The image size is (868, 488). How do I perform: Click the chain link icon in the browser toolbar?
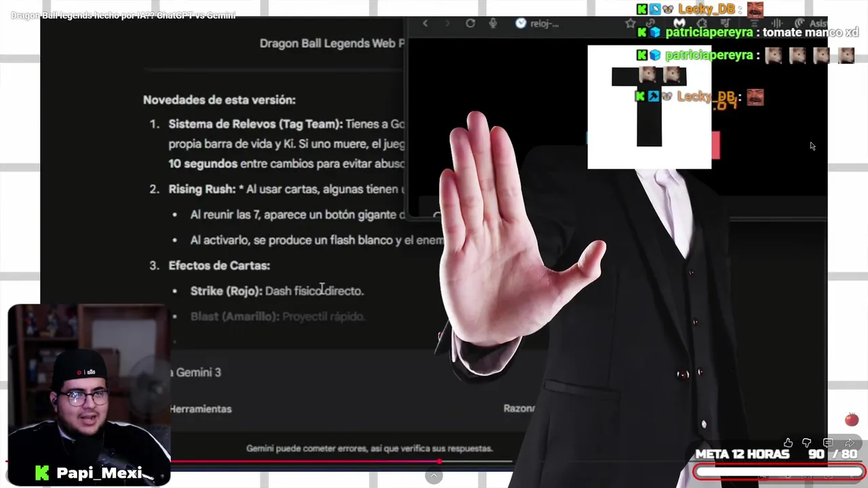[x=650, y=24]
